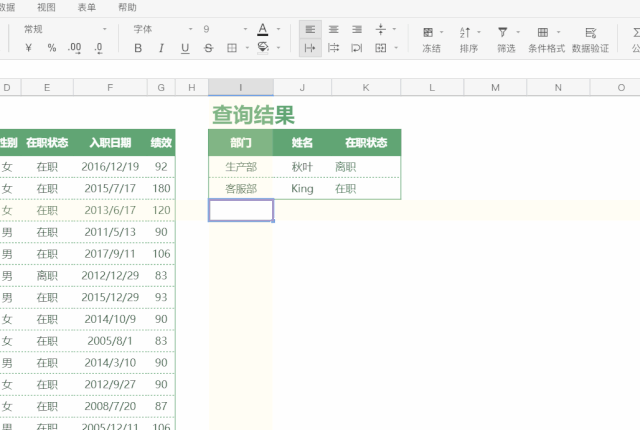Enable wrap text icon
This screenshot has width=640, height=430.
357,48
